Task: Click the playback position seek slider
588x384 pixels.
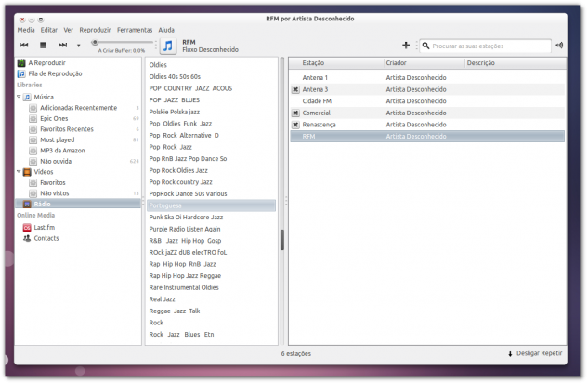Action: (x=123, y=43)
